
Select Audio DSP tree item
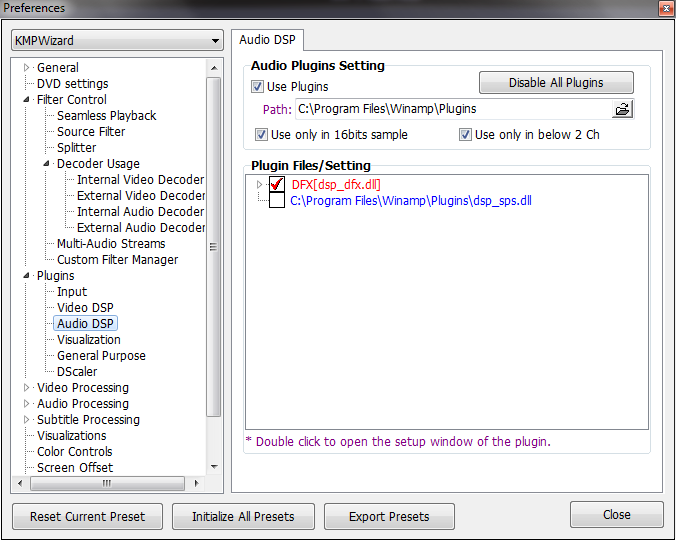[85, 323]
